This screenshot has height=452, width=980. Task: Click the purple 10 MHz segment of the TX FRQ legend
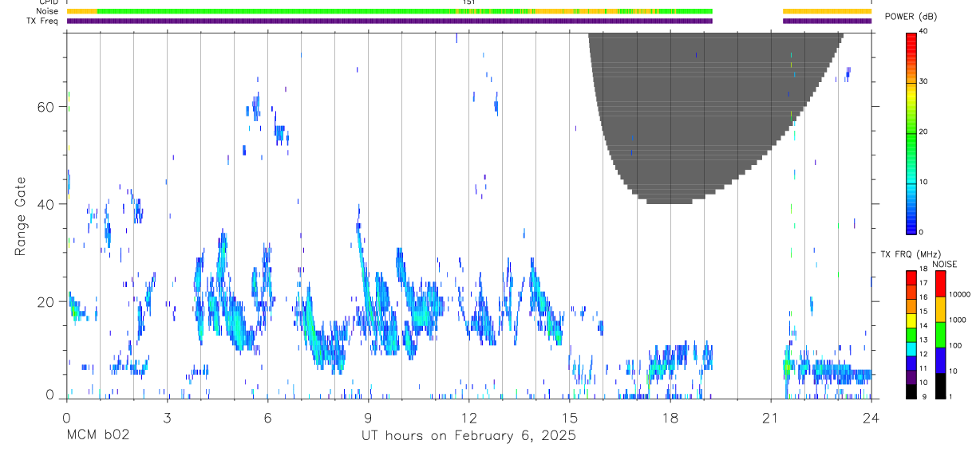(911, 377)
